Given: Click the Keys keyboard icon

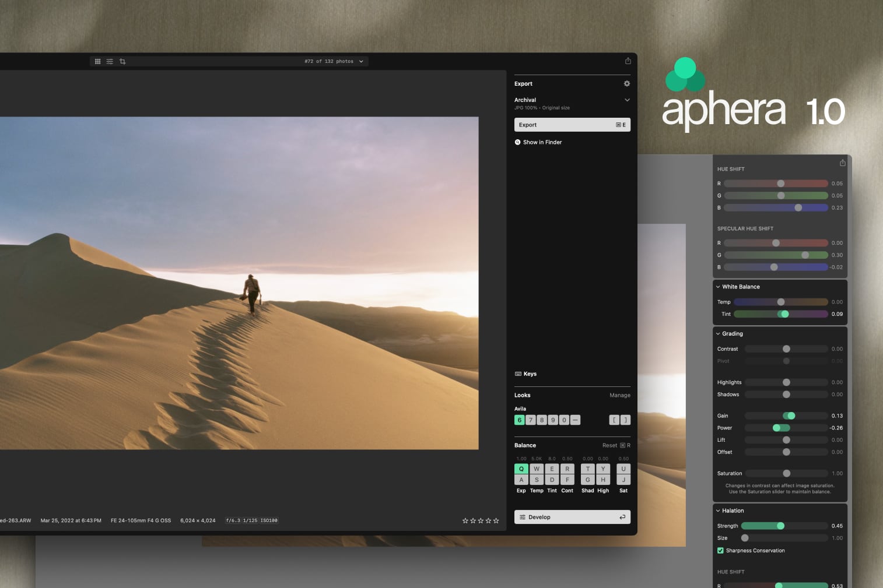Looking at the screenshot, I should click(518, 374).
